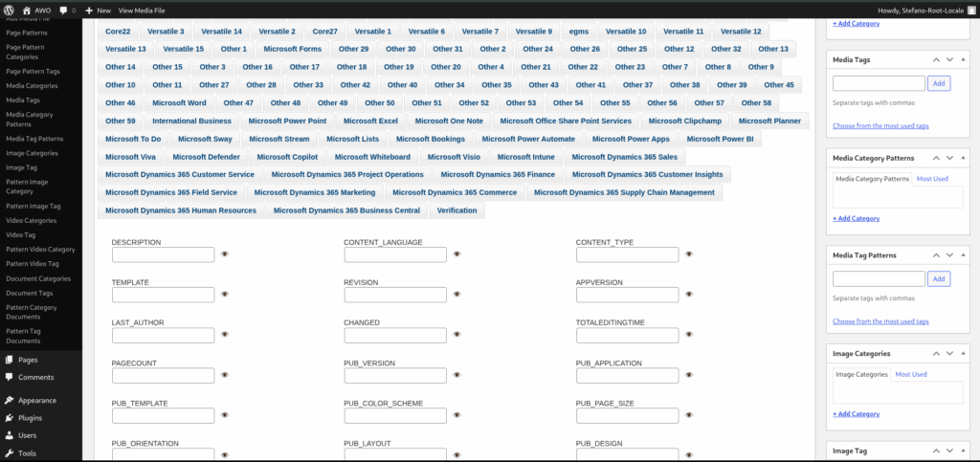Viewport: 980px width, 462px height.
Task: Open Media Categories in sidebar
Action: pos(32,85)
